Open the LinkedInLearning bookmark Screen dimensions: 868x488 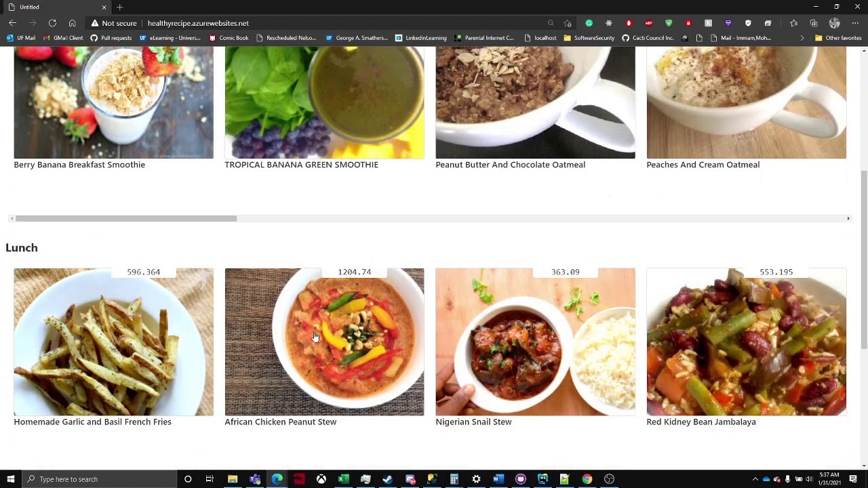pos(420,38)
